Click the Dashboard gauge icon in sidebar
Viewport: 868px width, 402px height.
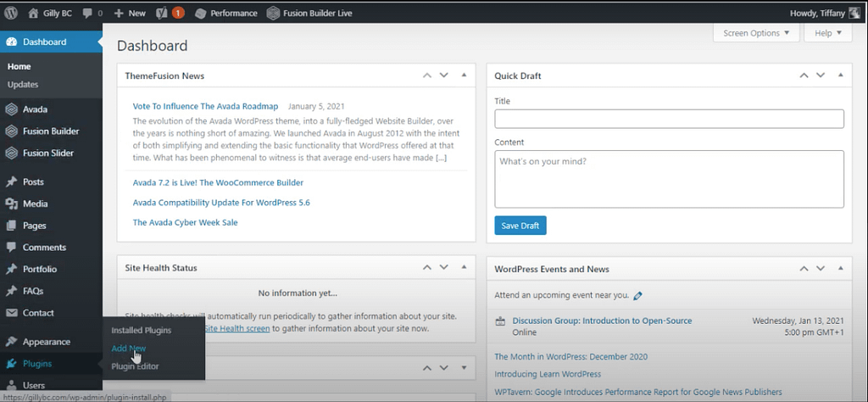click(11, 42)
